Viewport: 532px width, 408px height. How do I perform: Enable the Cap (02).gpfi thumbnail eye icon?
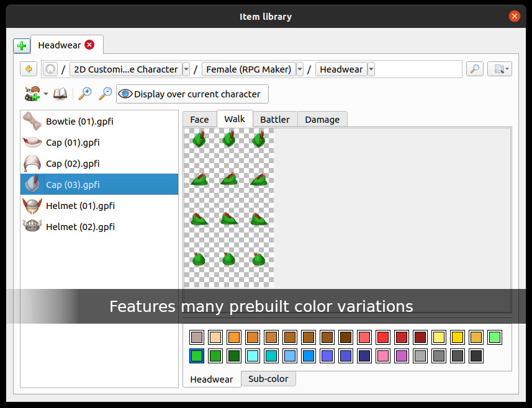click(32, 163)
